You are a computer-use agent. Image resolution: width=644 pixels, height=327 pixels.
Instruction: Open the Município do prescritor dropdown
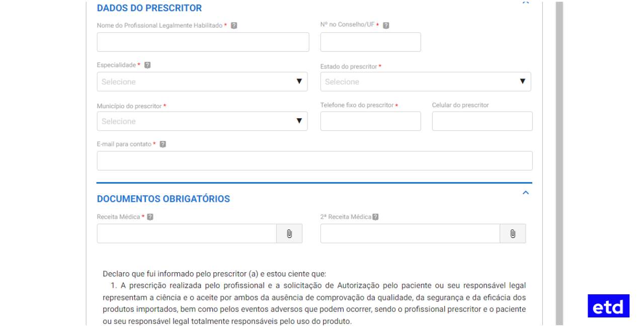click(x=202, y=121)
